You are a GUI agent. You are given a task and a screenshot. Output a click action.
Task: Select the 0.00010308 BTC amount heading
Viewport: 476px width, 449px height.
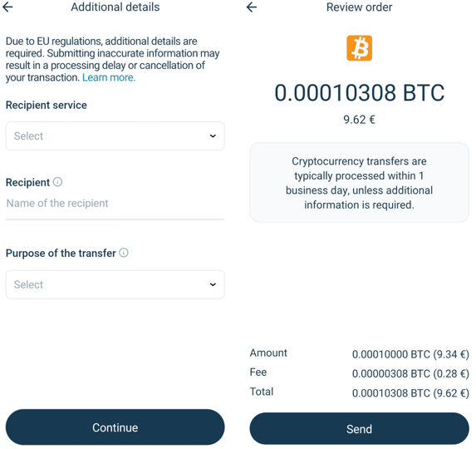point(360,92)
